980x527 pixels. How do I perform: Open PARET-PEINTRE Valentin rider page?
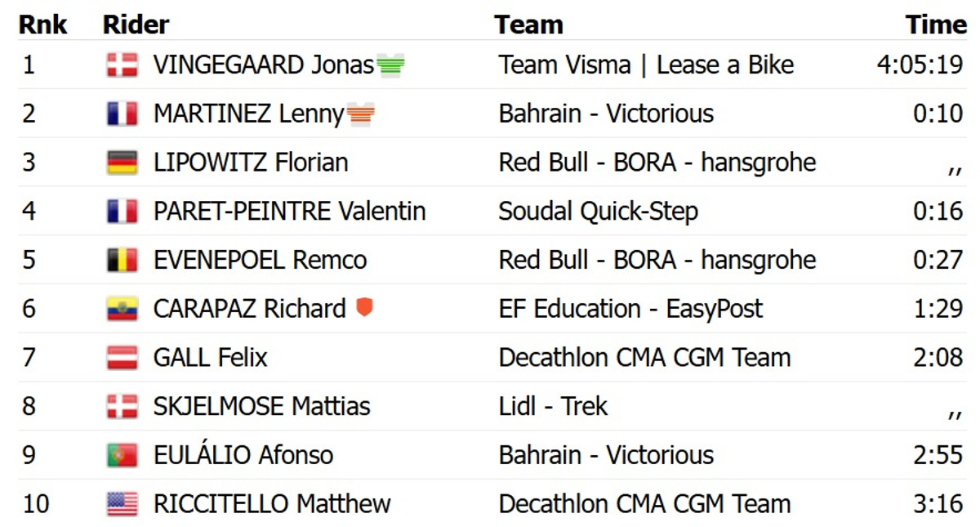tap(289, 212)
